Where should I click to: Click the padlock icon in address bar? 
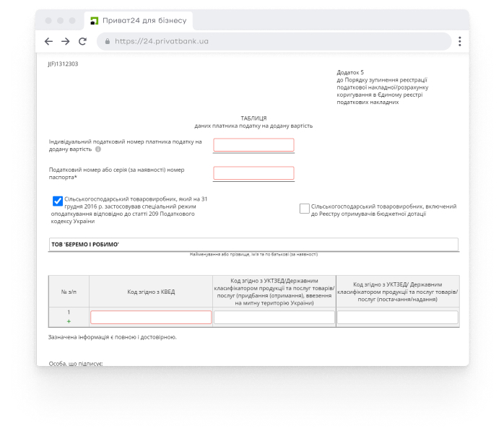[108, 42]
